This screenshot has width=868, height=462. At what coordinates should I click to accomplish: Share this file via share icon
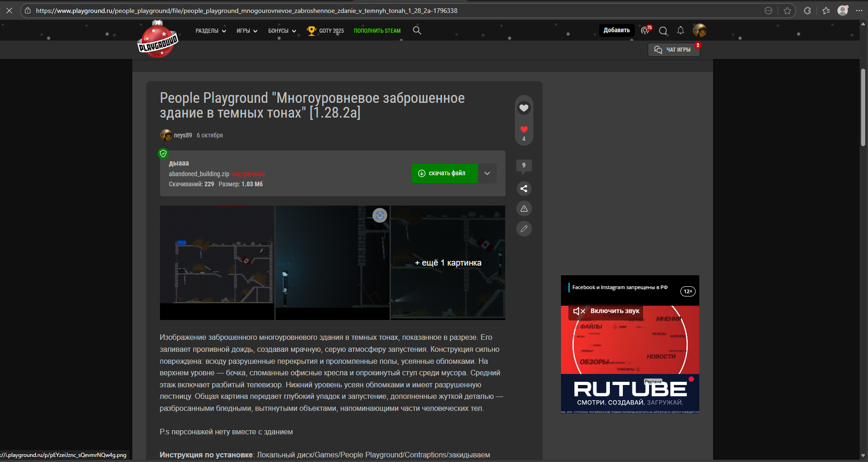coord(524,189)
